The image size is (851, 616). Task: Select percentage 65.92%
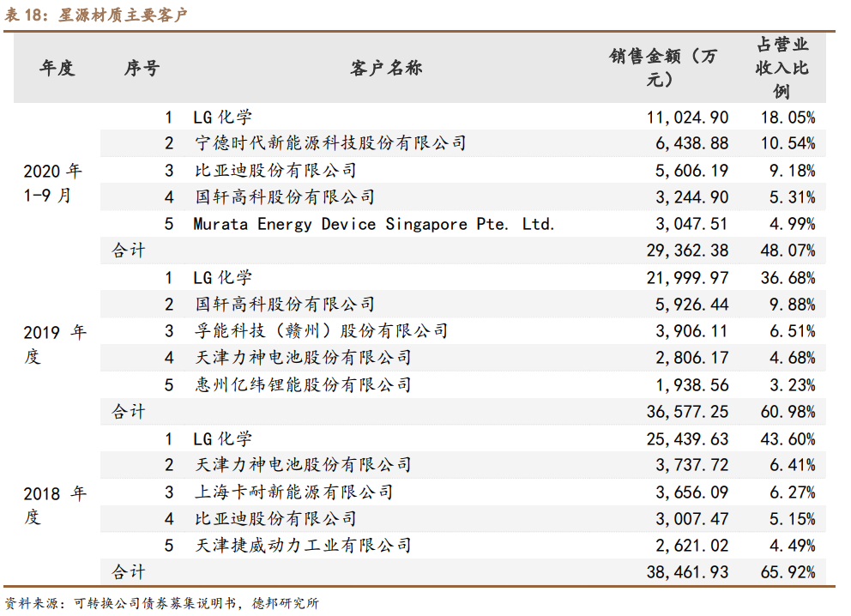coord(788,572)
